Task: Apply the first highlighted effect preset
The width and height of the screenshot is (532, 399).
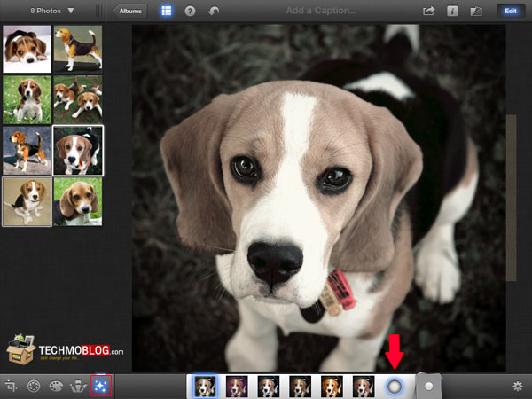Action: [x=205, y=386]
